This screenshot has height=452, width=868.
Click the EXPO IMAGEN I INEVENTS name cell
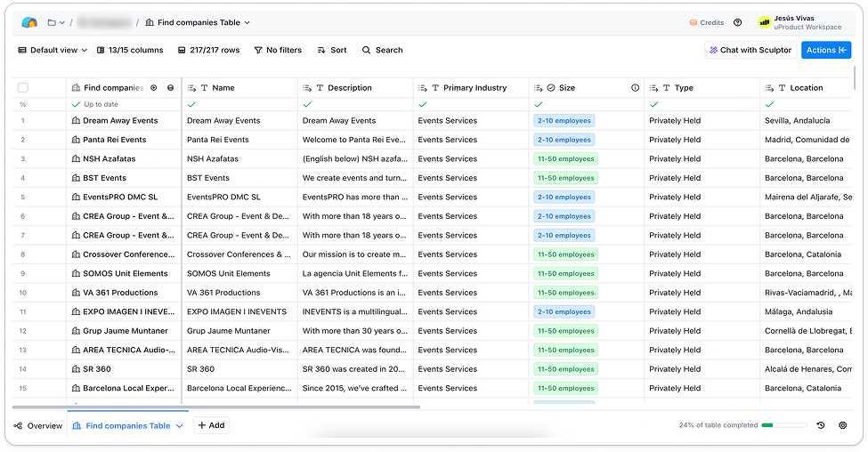point(239,312)
